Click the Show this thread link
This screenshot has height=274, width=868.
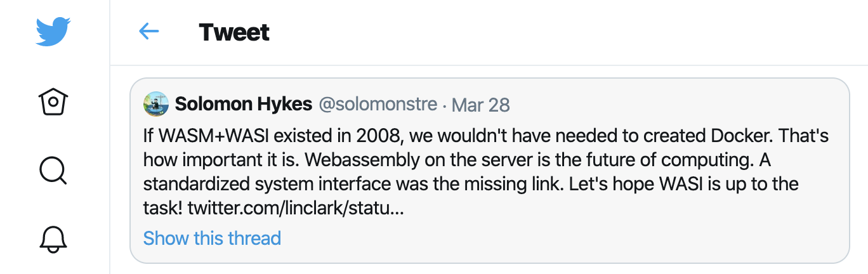click(212, 238)
